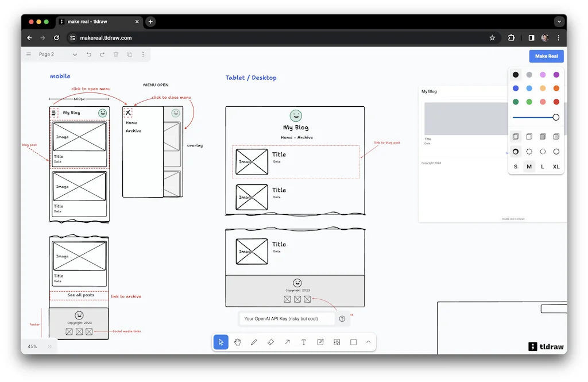Open the Asset/Image tool
This screenshot has width=588, height=382.
coord(336,342)
